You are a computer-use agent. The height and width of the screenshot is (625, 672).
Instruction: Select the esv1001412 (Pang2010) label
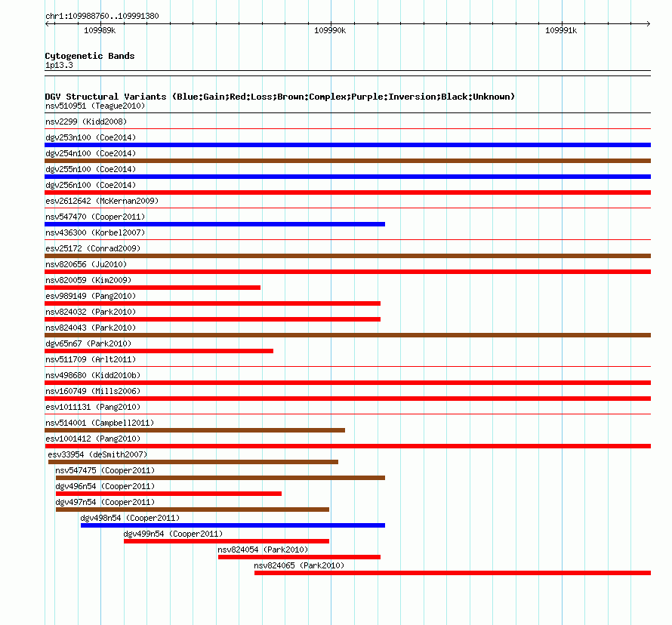(x=93, y=439)
